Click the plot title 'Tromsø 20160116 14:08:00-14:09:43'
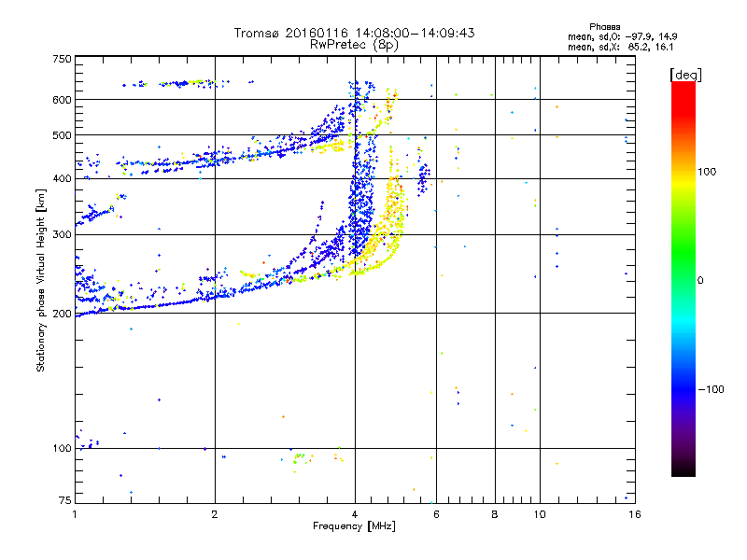This screenshot has height=560, width=747. click(355, 33)
